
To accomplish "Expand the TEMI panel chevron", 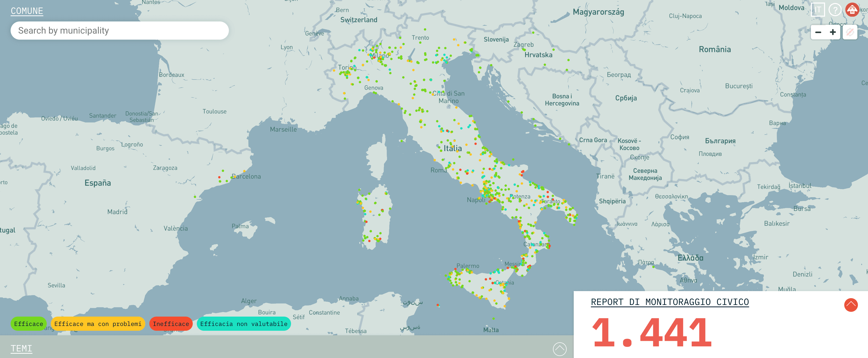I will (560, 349).
